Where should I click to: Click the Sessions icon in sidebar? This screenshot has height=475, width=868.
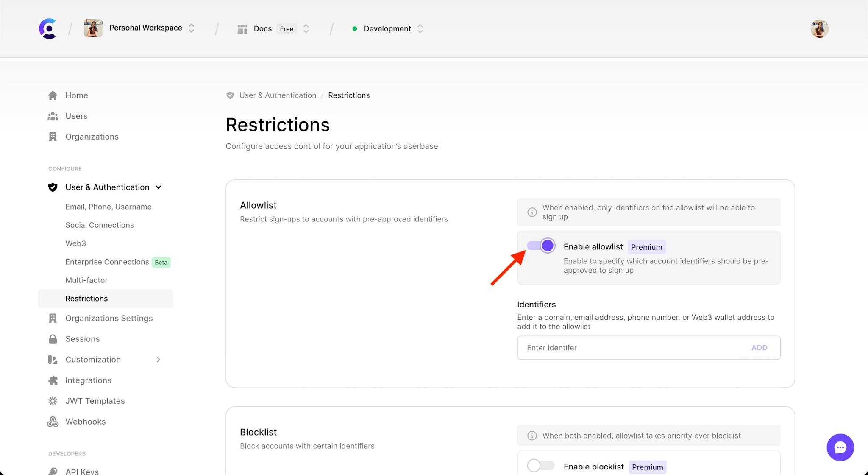pyautogui.click(x=53, y=339)
